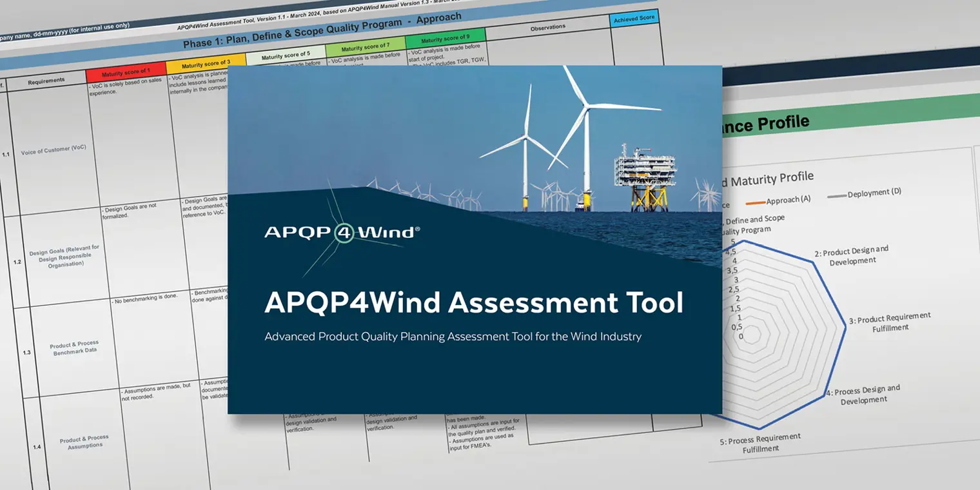Click the 5: Process Requirement Fulfillment axis label
The width and height of the screenshot is (980, 490).
759,443
